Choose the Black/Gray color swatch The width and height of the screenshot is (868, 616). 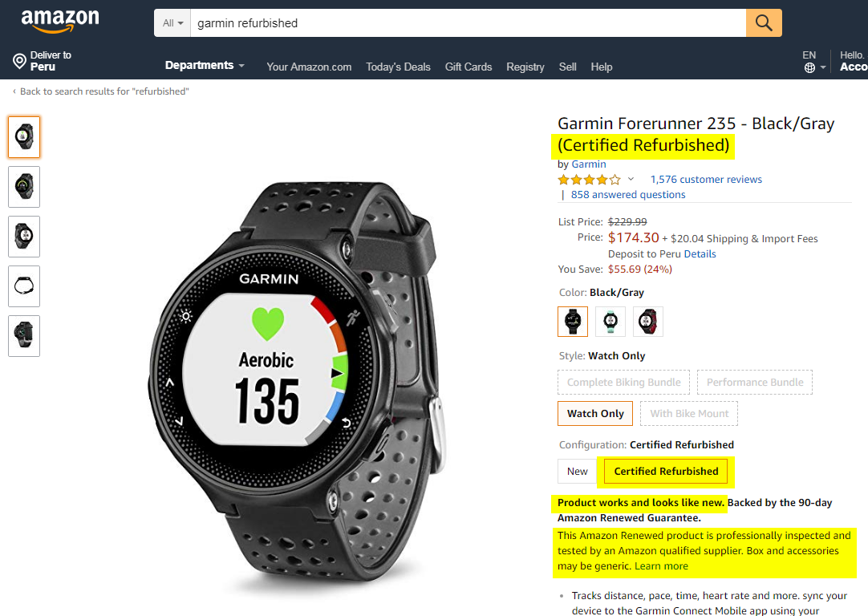pyautogui.click(x=573, y=321)
